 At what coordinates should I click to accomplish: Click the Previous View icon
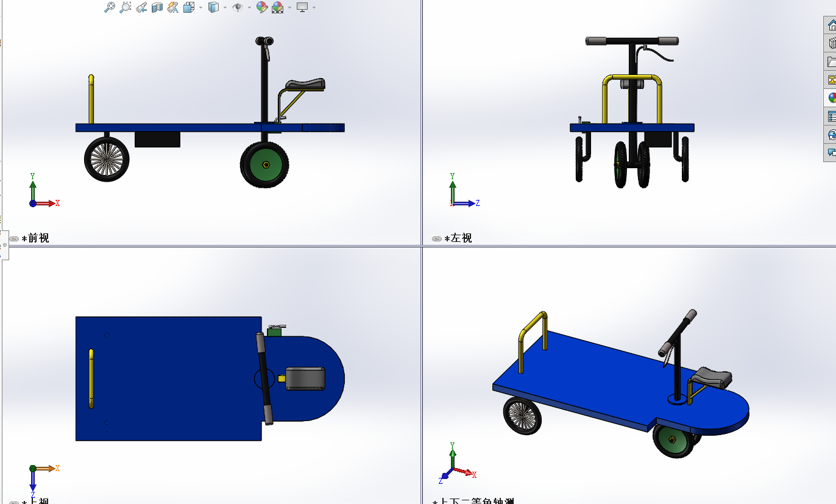(x=141, y=7)
